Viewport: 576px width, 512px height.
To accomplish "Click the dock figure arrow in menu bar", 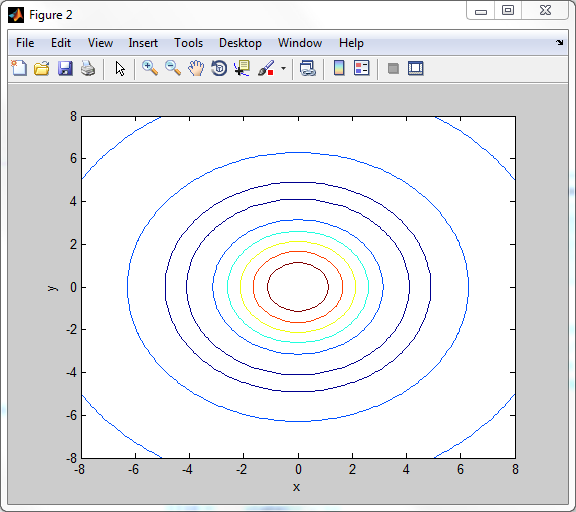I will [x=559, y=43].
